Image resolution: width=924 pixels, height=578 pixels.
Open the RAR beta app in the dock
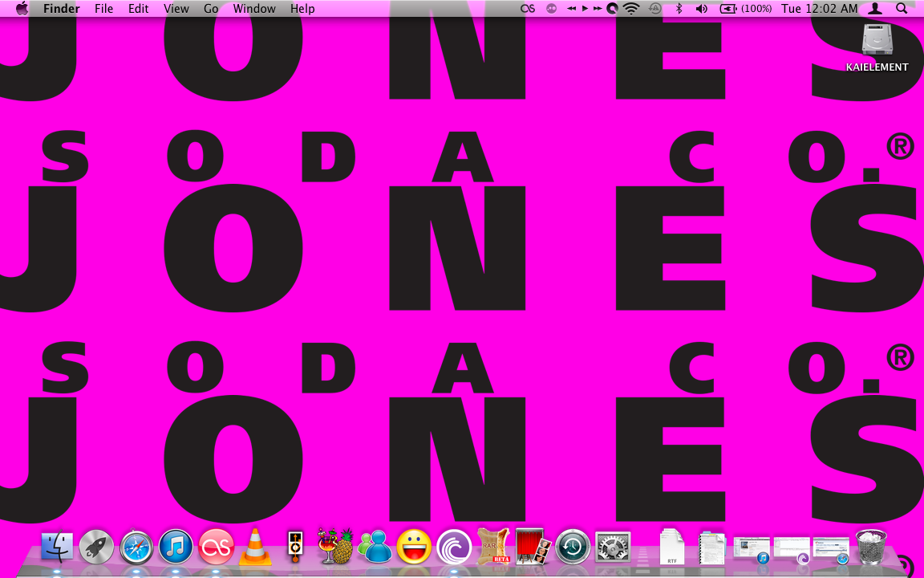tap(493, 546)
